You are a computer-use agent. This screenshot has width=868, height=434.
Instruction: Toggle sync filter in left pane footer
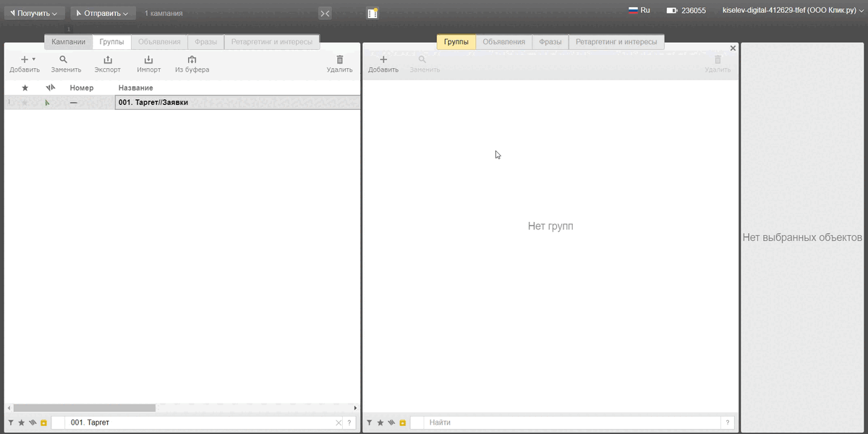33,422
